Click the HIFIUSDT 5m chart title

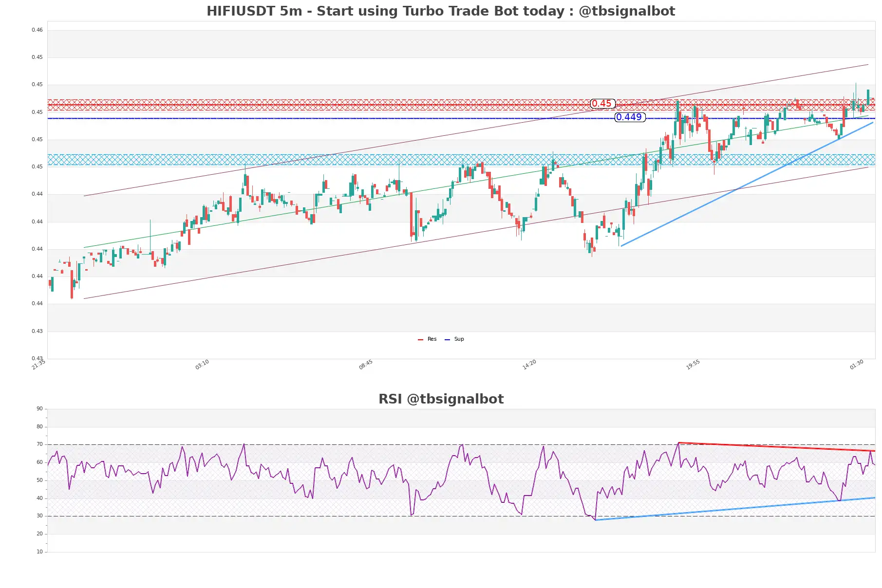[441, 11]
